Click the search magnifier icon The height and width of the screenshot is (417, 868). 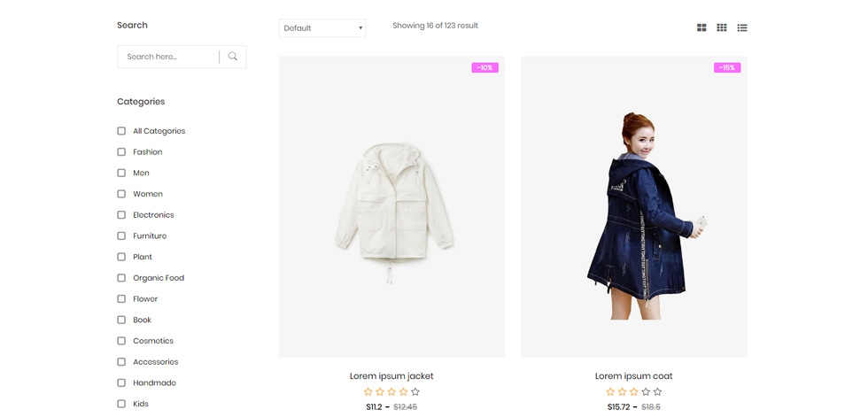coord(232,57)
